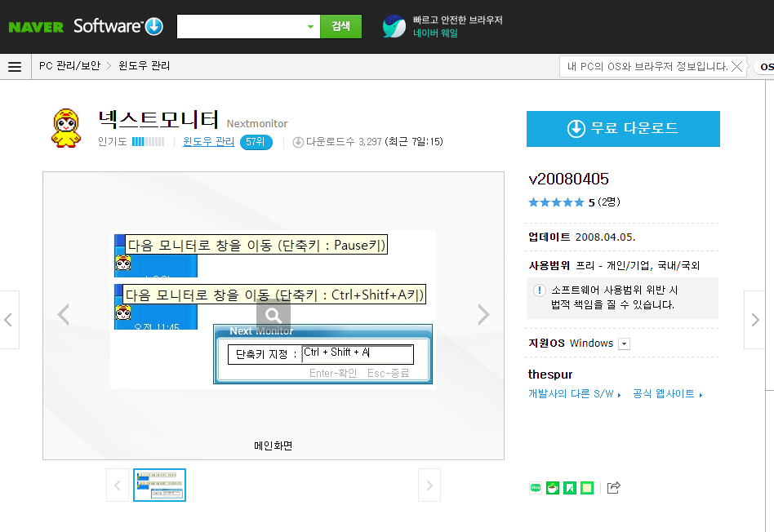Go to previous software page arrow

coord(9,320)
